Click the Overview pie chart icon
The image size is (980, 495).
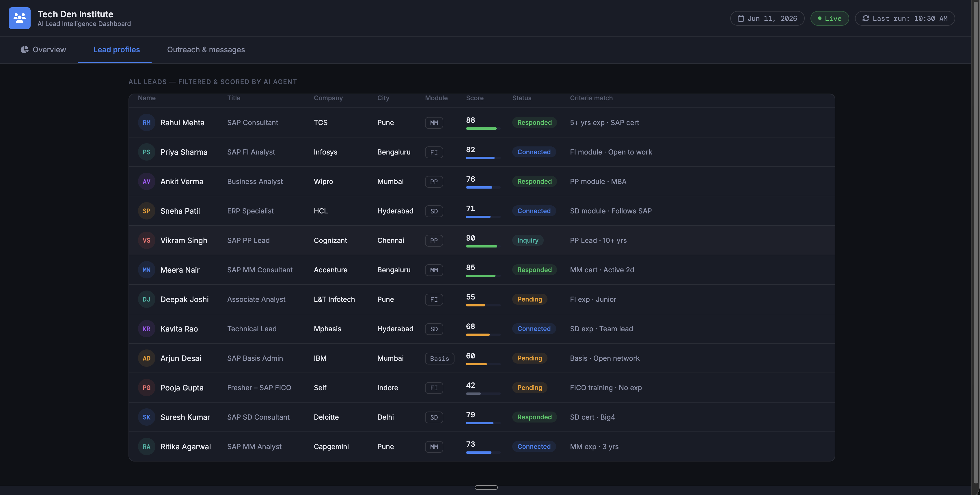coord(24,49)
